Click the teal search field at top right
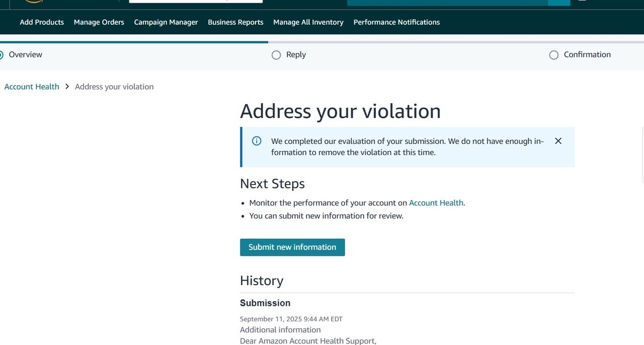 pyautogui.click(x=447, y=2)
